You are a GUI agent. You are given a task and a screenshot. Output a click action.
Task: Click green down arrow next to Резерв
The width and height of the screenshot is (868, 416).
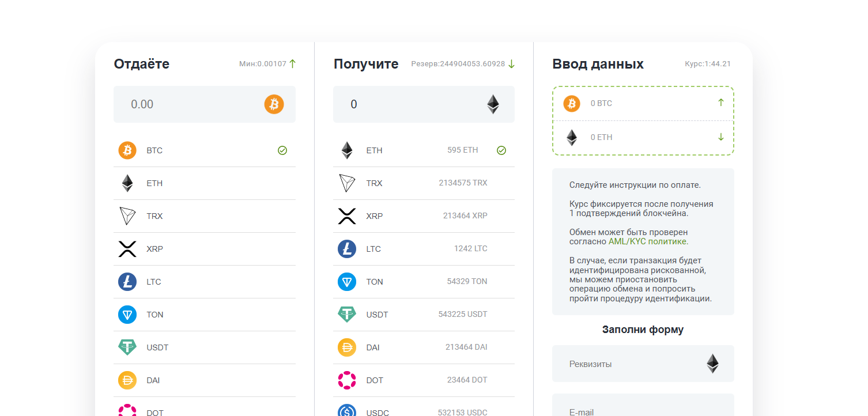click(x=511, y=64)
